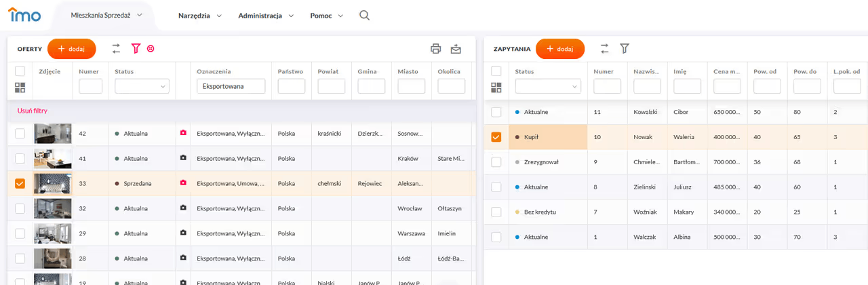Open the Mieszkania Sprzedaż dropdown
The height and width of the screenshot is (285, 868).
(x=106, y=15)
